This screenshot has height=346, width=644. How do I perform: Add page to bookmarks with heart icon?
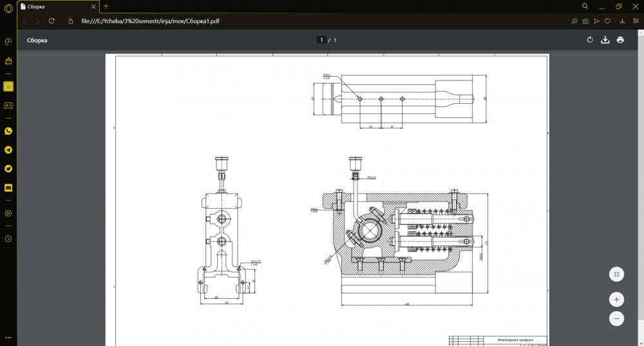pyautogui.click(x=607, y=21)
